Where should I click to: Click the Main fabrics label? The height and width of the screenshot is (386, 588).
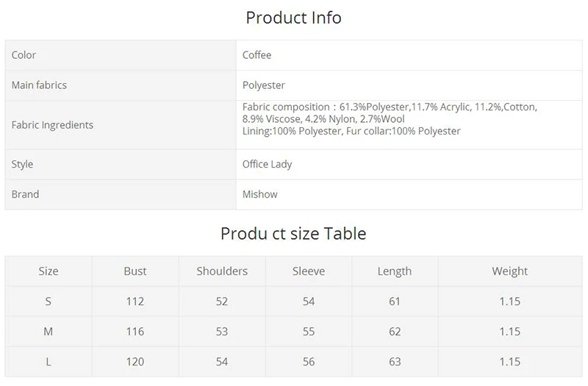[x=39, y=85]
